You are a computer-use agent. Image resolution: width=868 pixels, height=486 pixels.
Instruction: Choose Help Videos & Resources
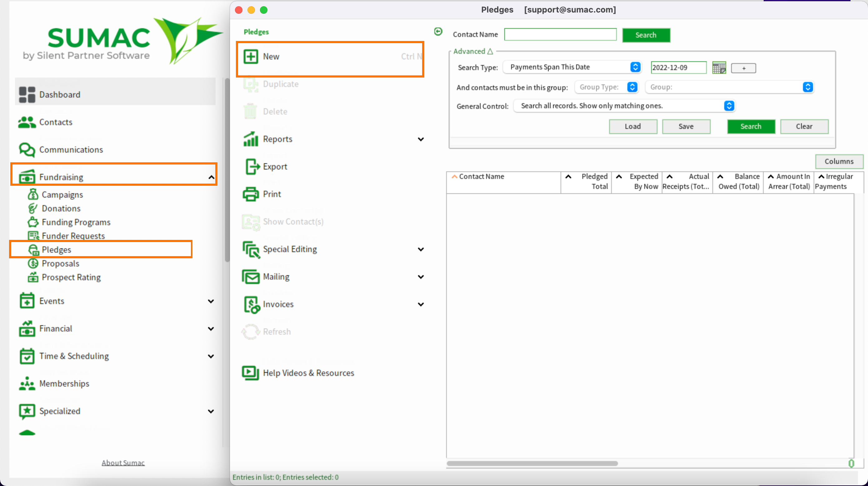pos(308,373)
